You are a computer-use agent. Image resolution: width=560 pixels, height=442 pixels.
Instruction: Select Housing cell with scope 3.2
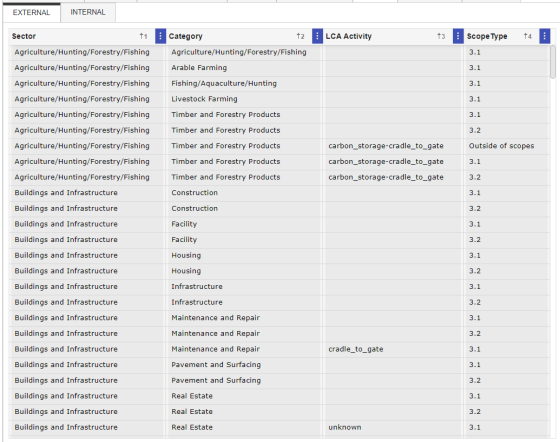pos(244,271)
